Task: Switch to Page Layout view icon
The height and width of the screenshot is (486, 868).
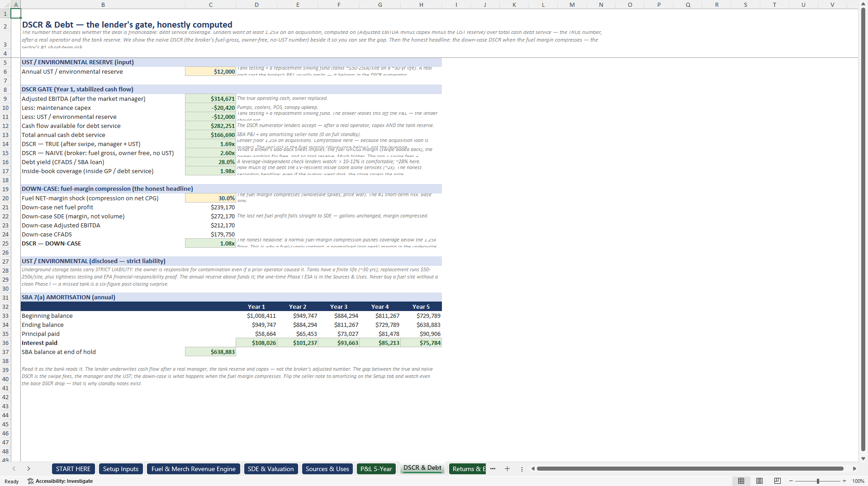Action: 759,481
